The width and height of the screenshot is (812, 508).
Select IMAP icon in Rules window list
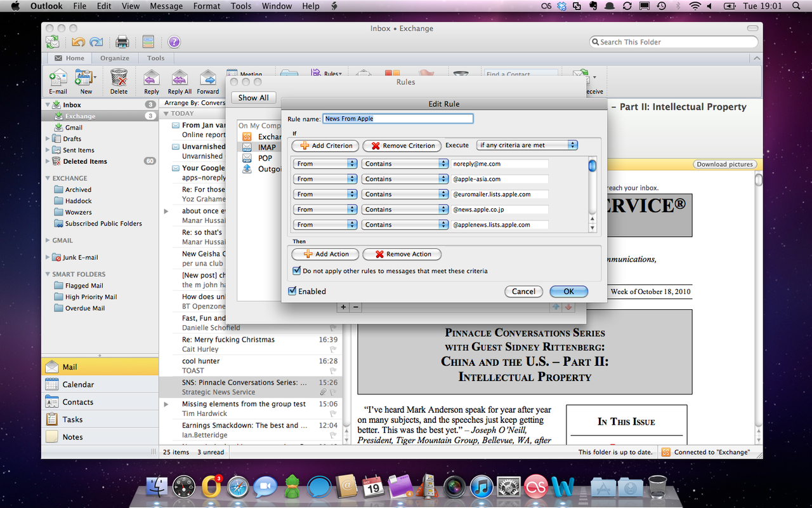click(248, 147)
